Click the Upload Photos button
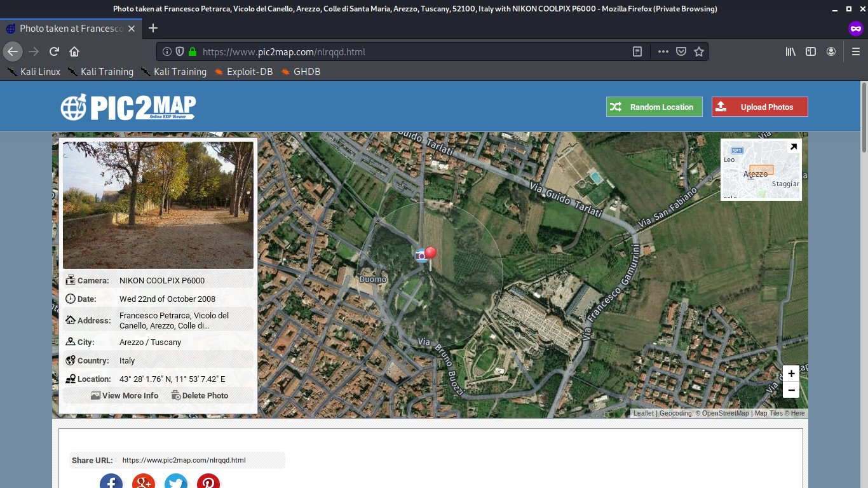The width and height of the screenshot is (868, 488). click(x=759, y=107)
